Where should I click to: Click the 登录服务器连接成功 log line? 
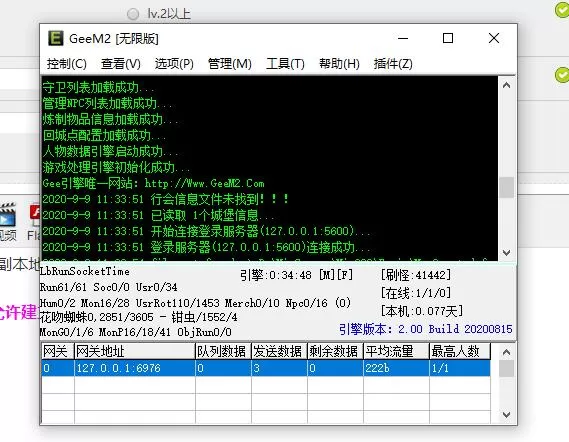(206, 247)
